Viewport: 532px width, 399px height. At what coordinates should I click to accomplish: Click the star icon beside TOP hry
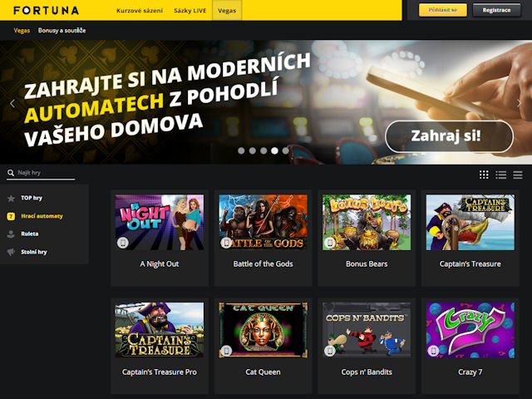pyautogui.click(x=11, y=198)
